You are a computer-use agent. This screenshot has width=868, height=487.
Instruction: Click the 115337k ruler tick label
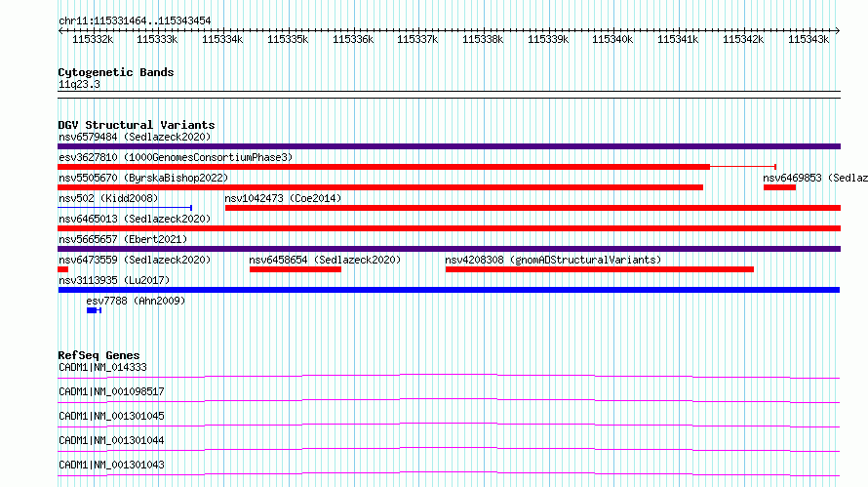pos(418,39)
